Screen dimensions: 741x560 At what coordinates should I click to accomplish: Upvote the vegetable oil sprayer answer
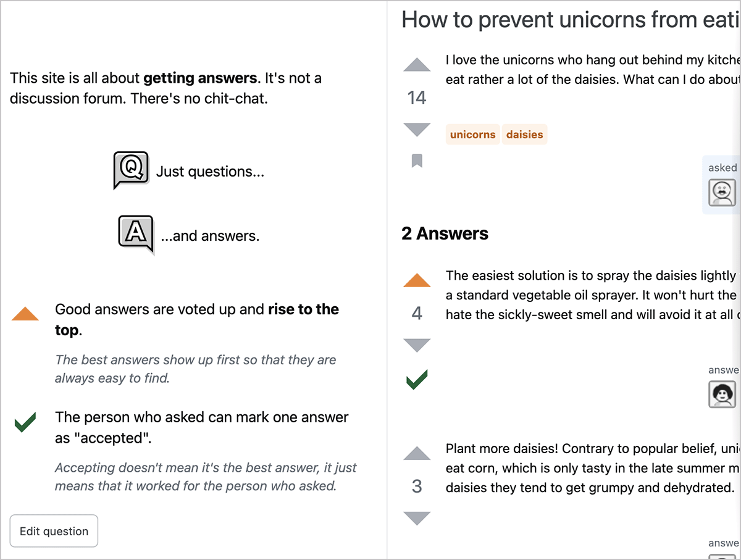pyautogui.click(x=417, y=281)
